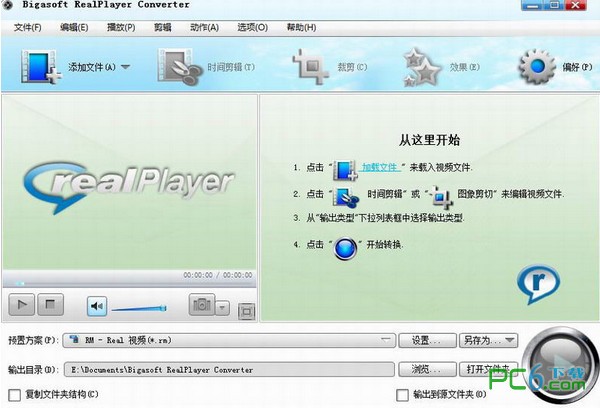Open the 文件(F) menu
The width and height of the screenshot is (600, 408).
[x=28, y=28]
